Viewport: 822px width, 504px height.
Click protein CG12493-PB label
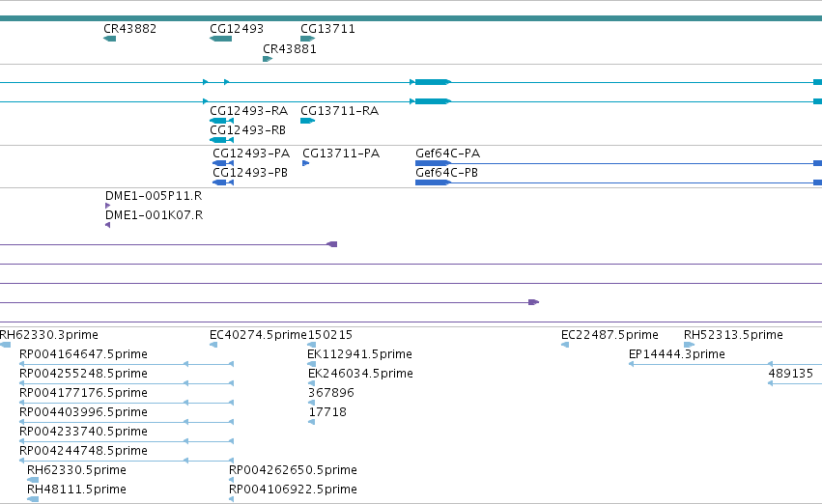click(250, 173)
